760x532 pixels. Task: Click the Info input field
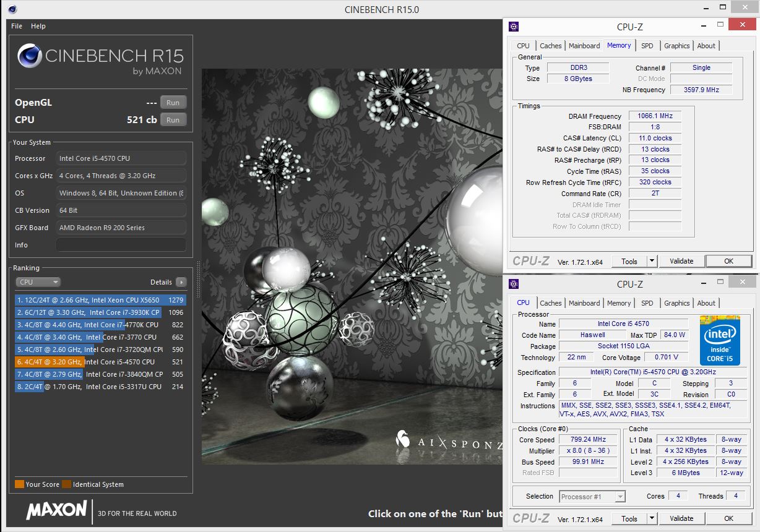coord(121,245)
